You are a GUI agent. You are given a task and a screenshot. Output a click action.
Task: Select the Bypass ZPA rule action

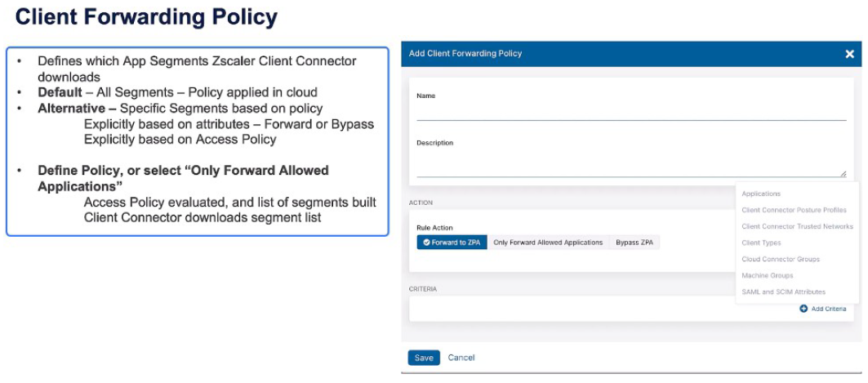pos(634,243)
